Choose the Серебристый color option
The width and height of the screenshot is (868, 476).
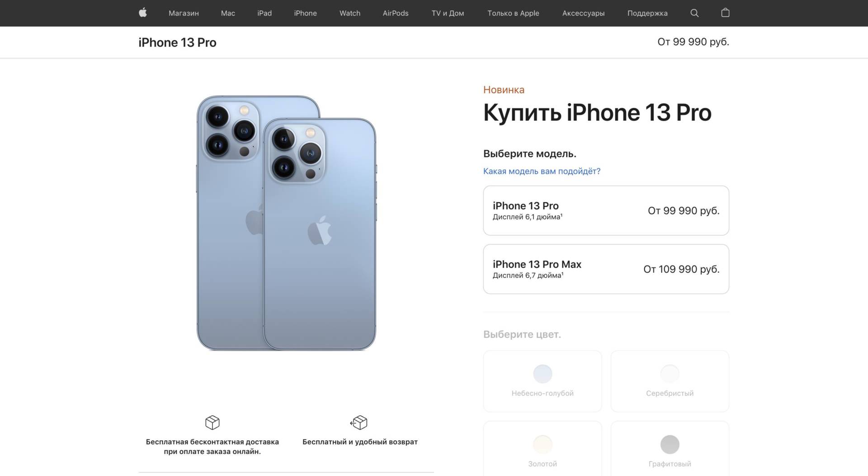[670, 381]
